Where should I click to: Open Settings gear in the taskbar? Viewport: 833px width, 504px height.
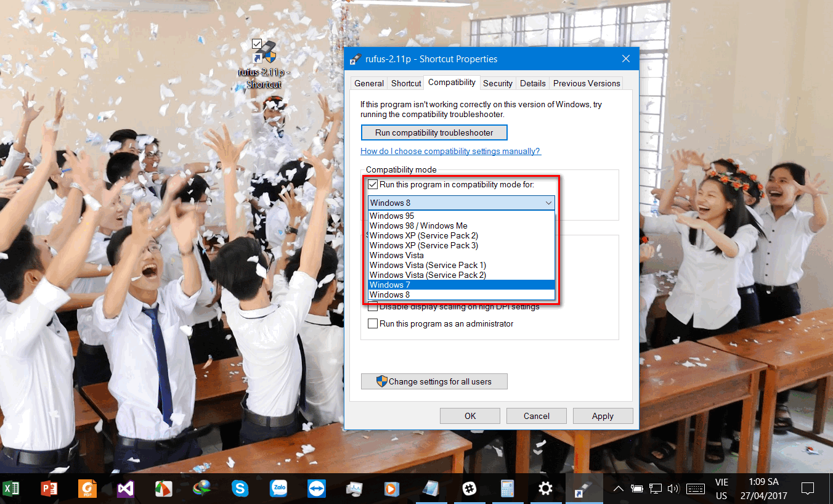(x=545, y=489)
